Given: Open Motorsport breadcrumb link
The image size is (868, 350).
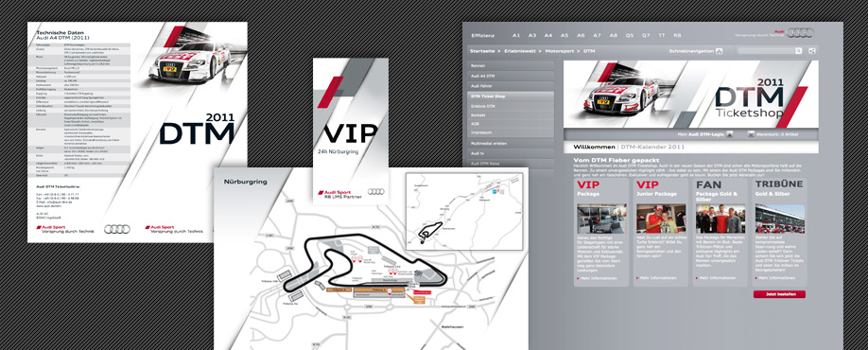Looking at the screenshot, I should [x=560, y=51].
